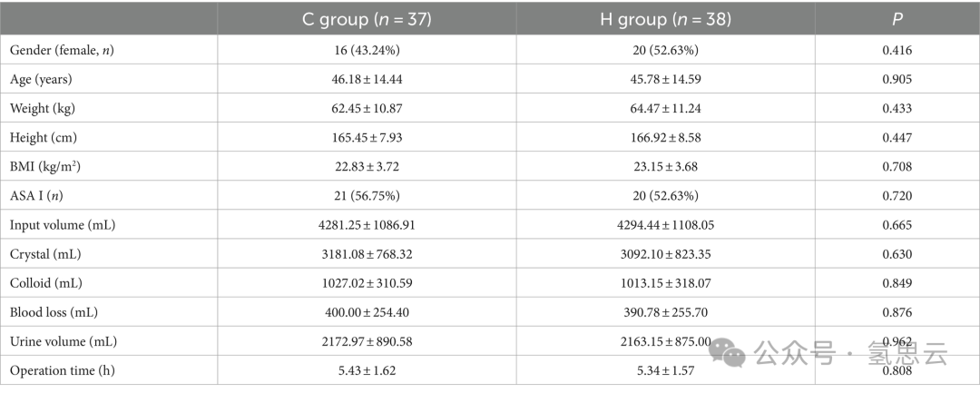Screen dimensions: 980x393
Task: Click the H group value "4294.44 ± 1108.05"
Action: click(665, 224)
